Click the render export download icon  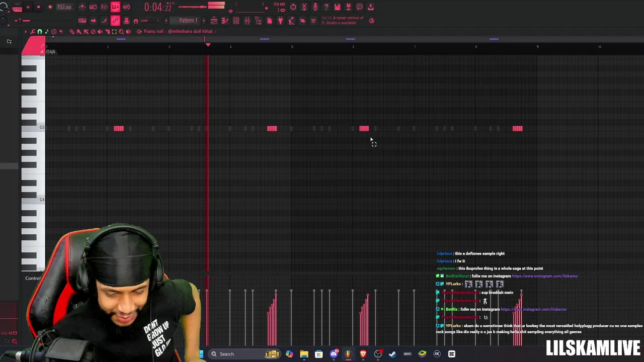click(x=370, y=7)
